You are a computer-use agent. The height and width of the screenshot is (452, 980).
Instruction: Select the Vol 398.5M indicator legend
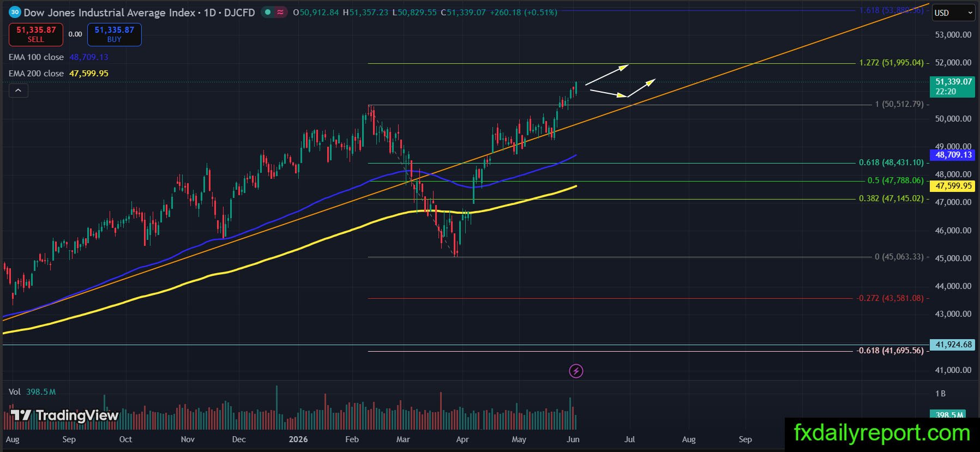click(32, 392)
